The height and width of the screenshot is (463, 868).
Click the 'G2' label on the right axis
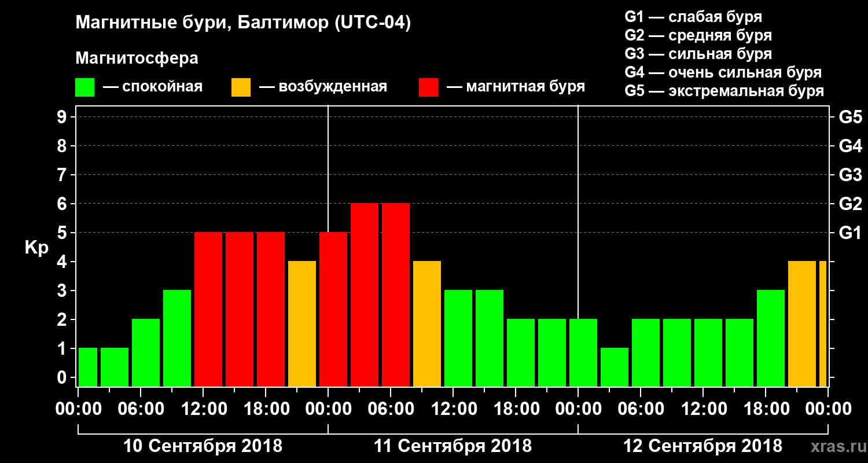click(x=851, y=204)
